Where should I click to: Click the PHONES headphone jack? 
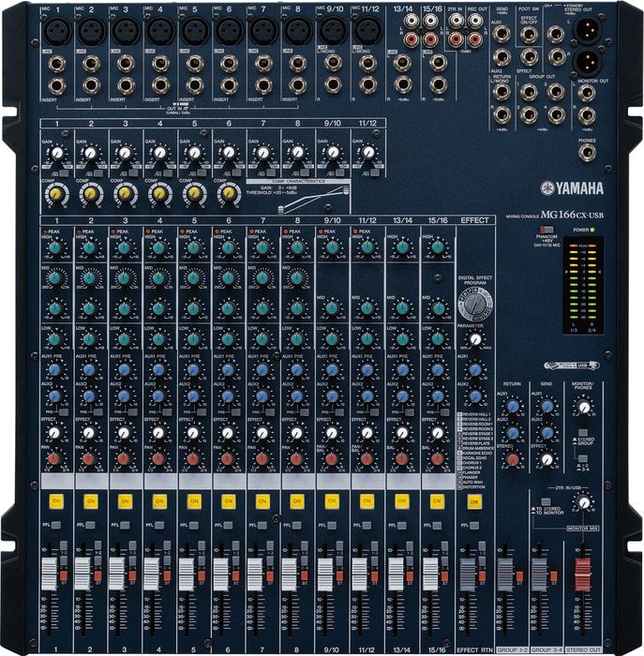click(x=586, y=154)
